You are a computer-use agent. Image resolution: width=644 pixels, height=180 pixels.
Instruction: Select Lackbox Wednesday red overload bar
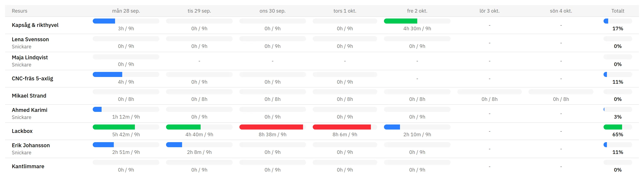pos(271,127)
